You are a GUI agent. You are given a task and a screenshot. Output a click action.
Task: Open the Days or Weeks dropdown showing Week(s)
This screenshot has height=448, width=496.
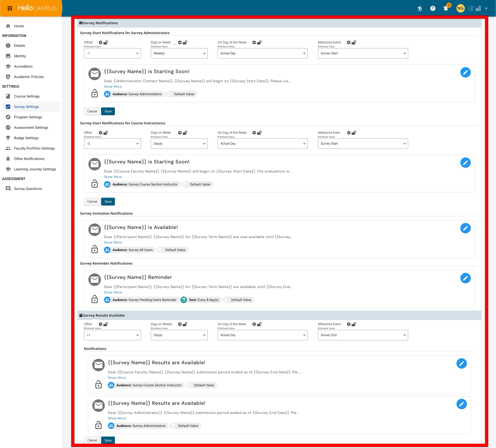pyautogui.click(x=179, y=53)
